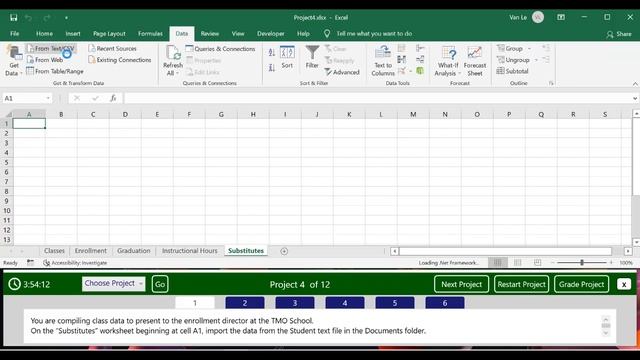
Task: Open Outline group dialog launcher
Action: click(551, 83)
